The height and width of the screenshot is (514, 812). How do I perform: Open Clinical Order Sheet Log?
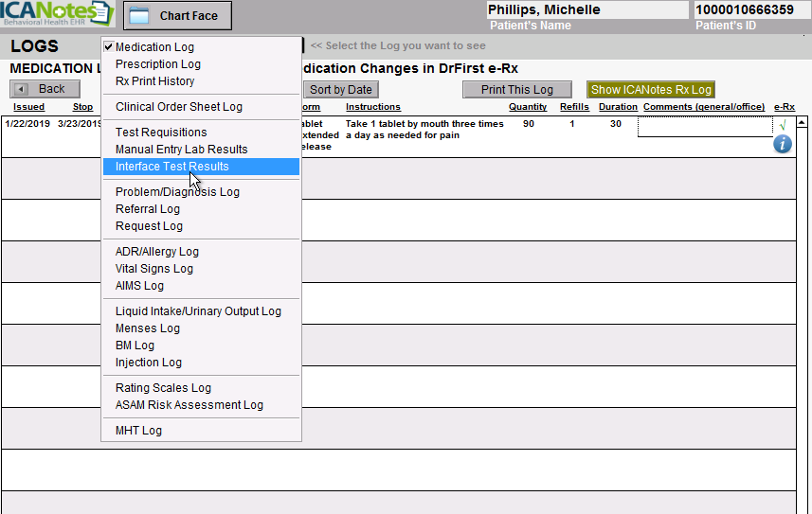(178, 107)
